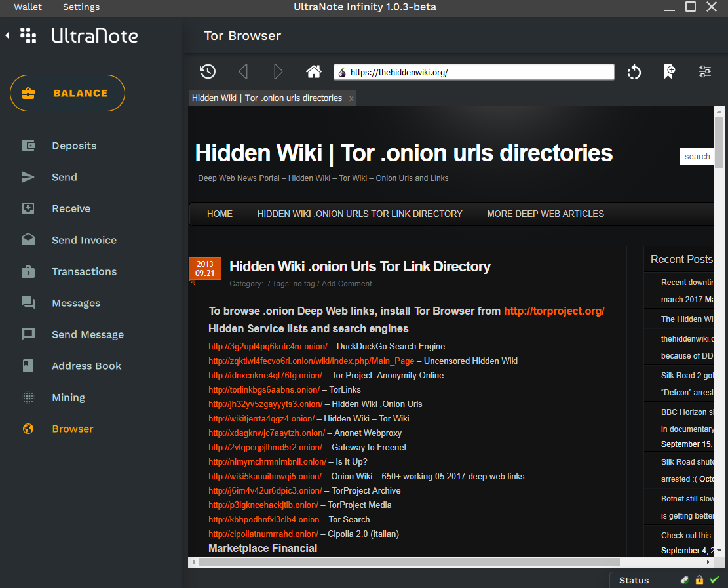The width and height of the screenshot is (728, 588).
Task: Click the Mining dotted-grid icon
Action: coord(28,398)
